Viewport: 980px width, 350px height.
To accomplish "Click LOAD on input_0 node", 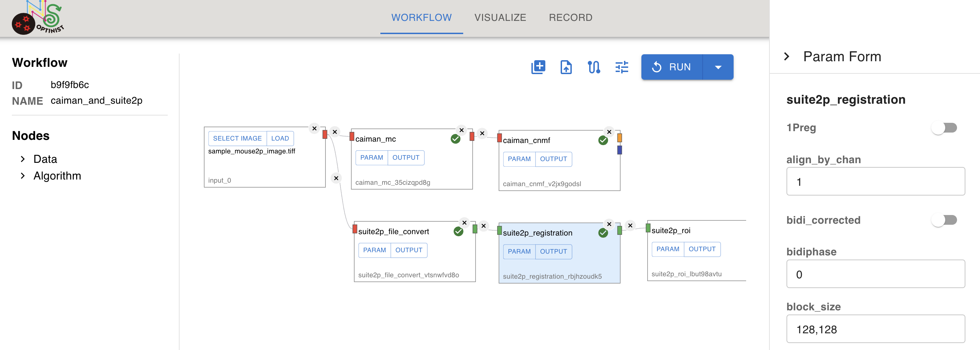I will (x=280, y=138).
